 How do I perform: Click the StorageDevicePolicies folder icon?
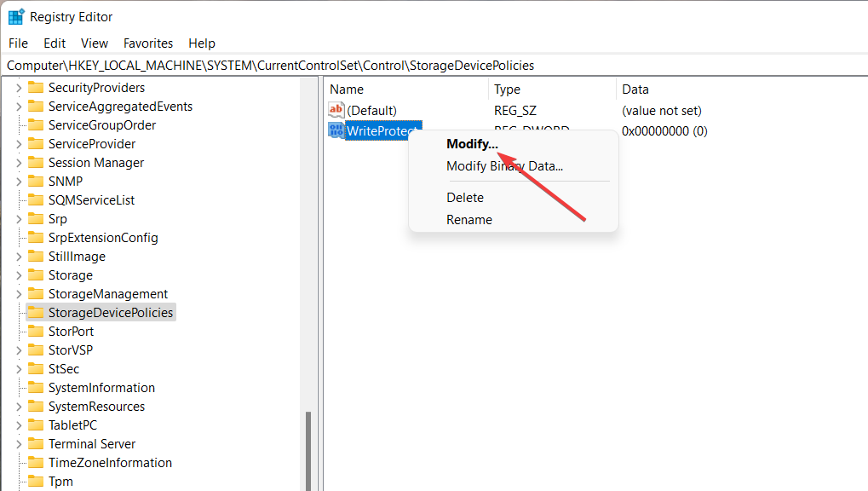click(x=36, y=313)
